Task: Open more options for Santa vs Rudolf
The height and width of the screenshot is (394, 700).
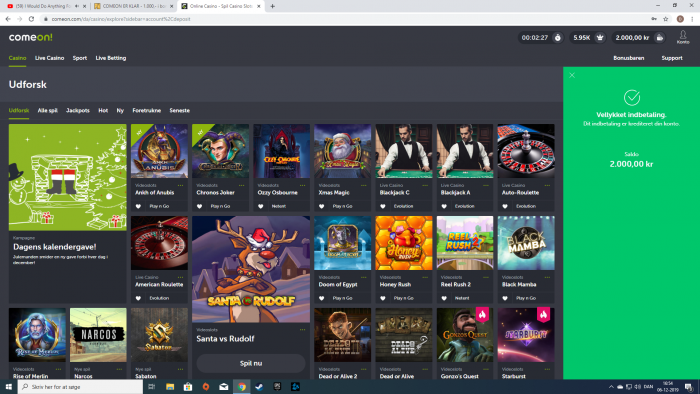Action: tap(303, 330)
